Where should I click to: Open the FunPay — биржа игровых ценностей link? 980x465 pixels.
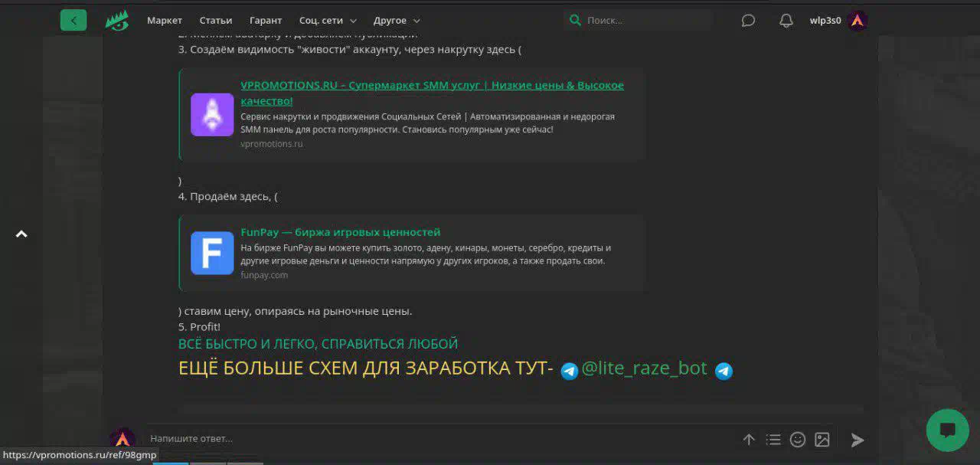point(341,232)
